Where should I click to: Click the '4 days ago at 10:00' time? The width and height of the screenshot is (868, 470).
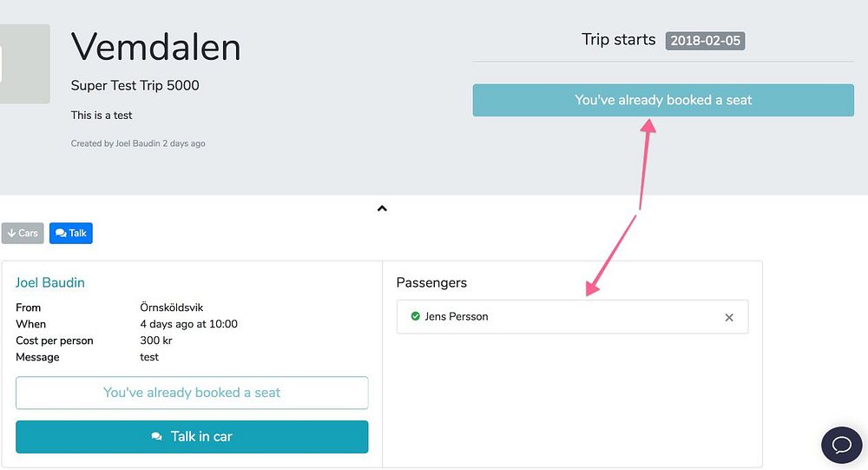click(188, 324)
